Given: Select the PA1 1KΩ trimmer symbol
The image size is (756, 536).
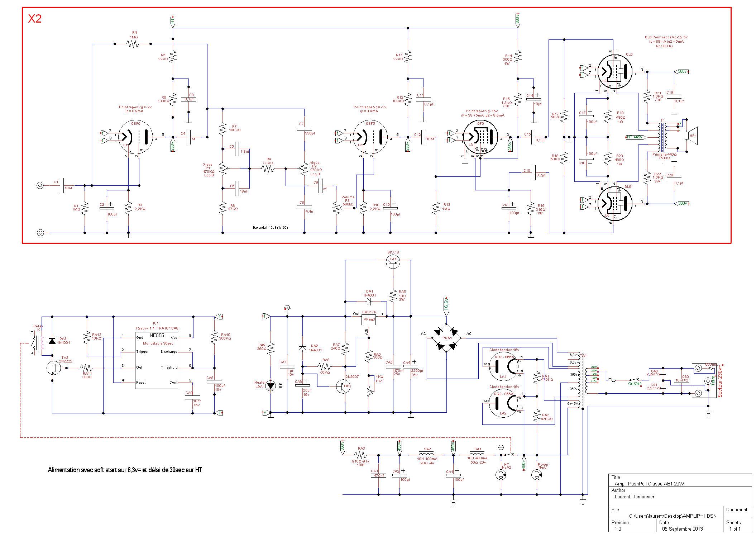Looking at the screenshot, I should tap(369, 392).
